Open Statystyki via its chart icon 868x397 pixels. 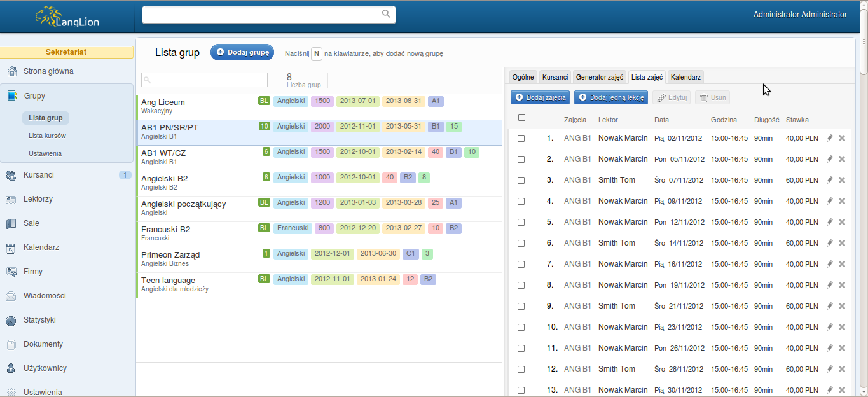(x=11, y=320)
